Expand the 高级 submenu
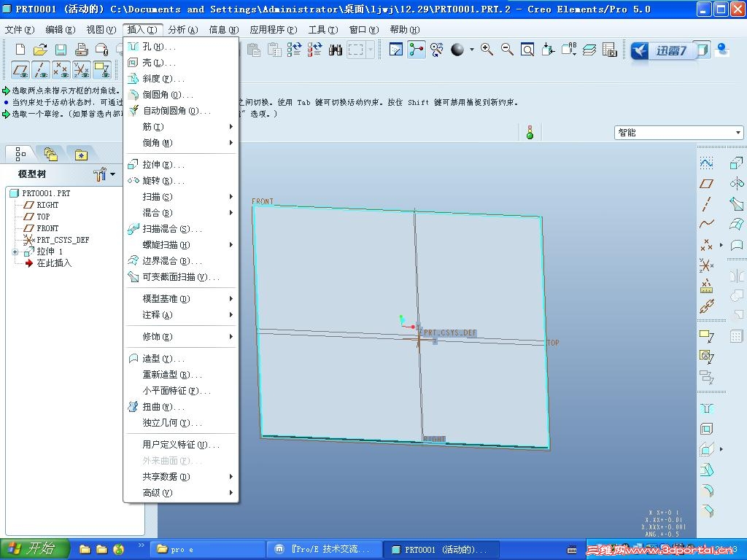Image resolution: width=747 pixels, height=560 pixels. coord(181,493)
